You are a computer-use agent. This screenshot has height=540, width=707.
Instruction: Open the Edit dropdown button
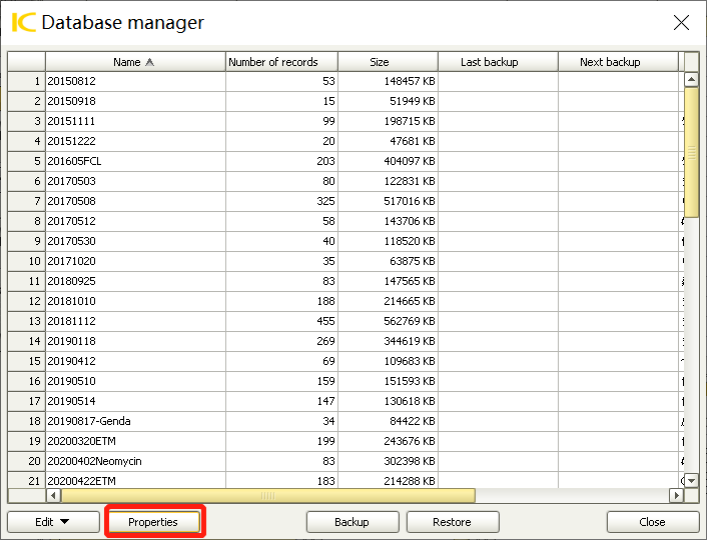tap(53, 522)
